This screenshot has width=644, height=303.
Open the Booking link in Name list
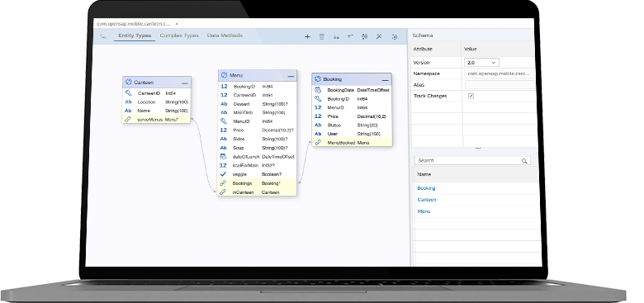pos(426,188)
